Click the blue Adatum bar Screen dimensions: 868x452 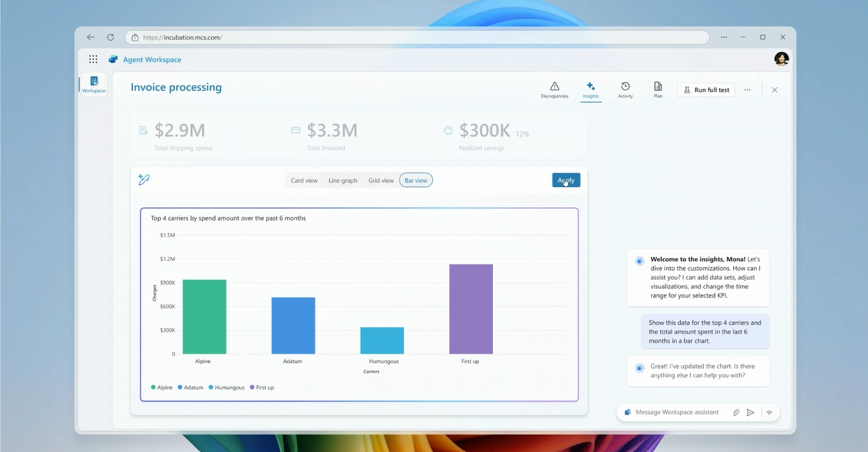[x=293, y=325]
